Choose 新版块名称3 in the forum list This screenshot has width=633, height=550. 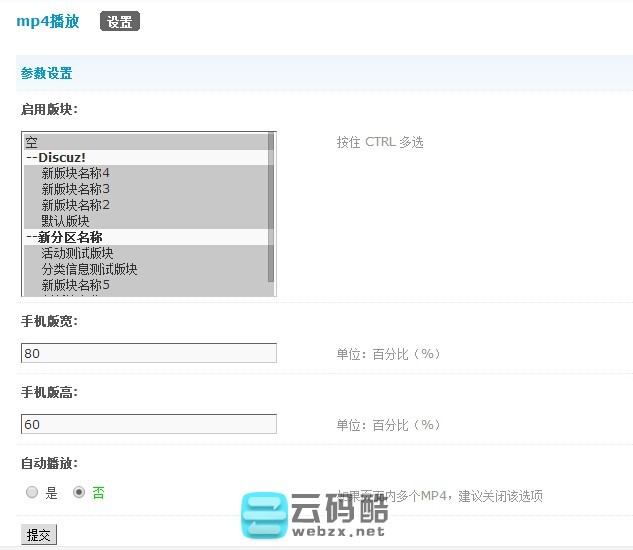pos(75,189)
